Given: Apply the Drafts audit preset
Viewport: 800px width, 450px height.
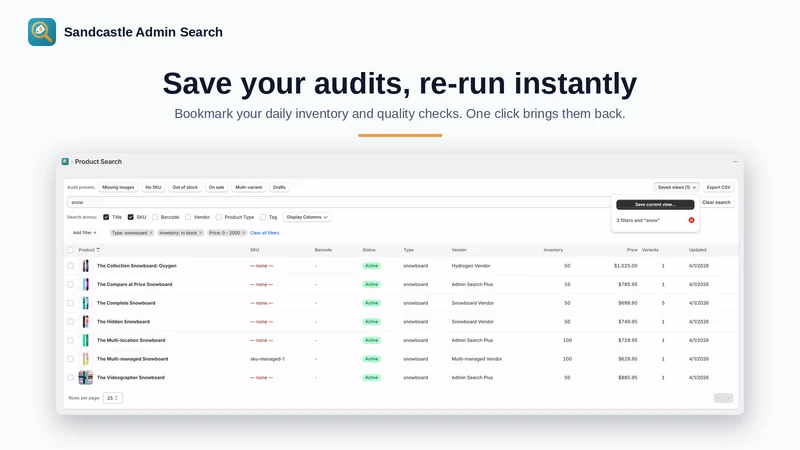Looking at the screenshot, I should (x=279, y=187).
